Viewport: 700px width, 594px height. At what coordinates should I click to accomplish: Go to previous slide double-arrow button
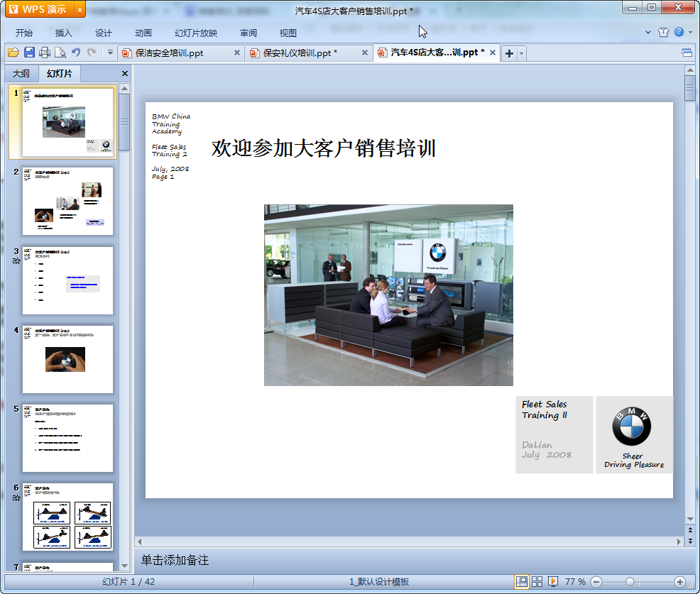point(690,530)
